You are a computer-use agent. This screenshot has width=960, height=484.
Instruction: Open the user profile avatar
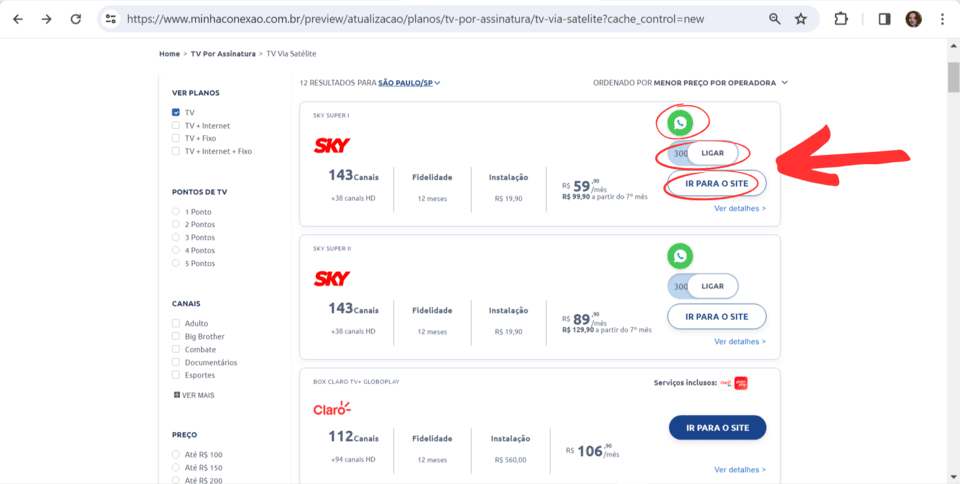(913, 19)
